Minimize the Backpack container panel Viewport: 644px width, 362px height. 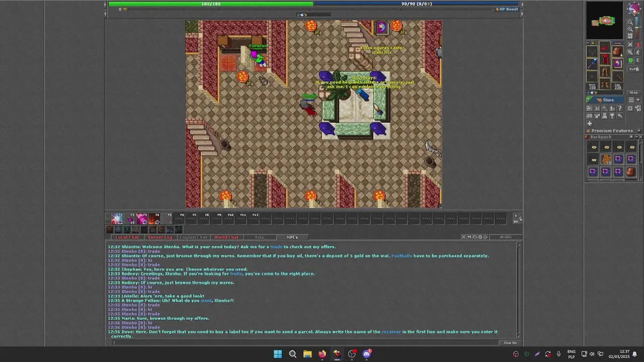click(636, 137)
